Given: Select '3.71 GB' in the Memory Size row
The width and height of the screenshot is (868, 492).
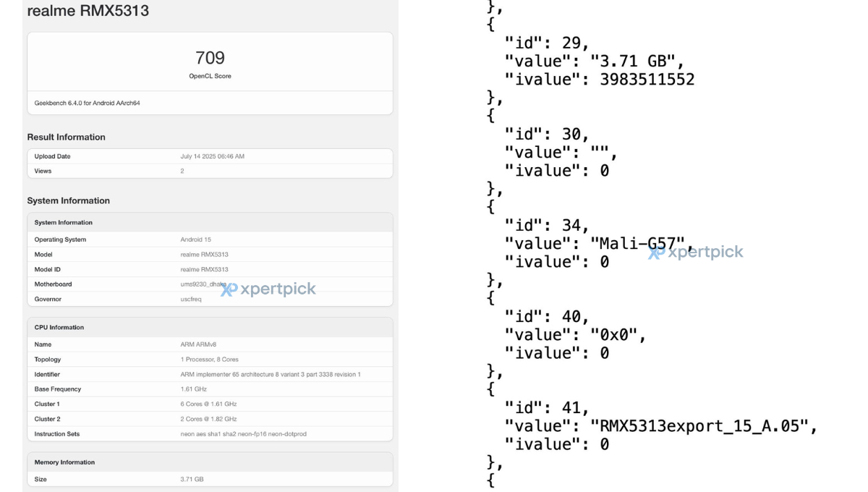Looking at the screenshot, I should coord(192,479).
